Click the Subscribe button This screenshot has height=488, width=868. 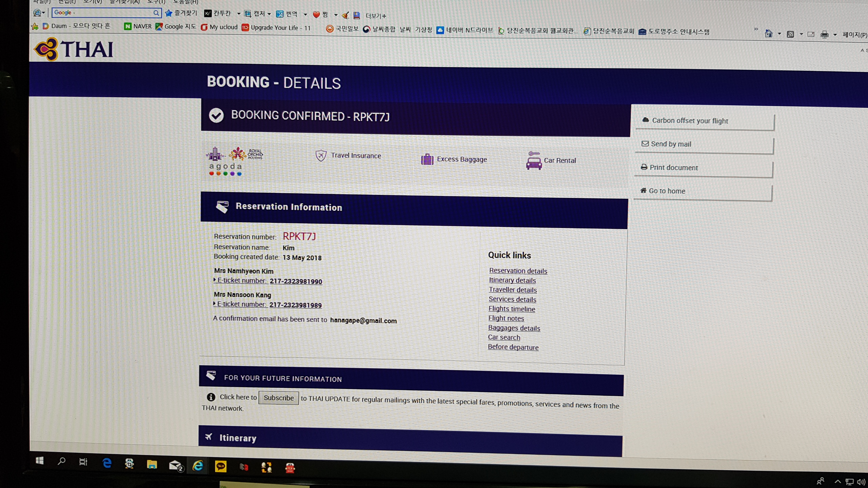[278, 398]
